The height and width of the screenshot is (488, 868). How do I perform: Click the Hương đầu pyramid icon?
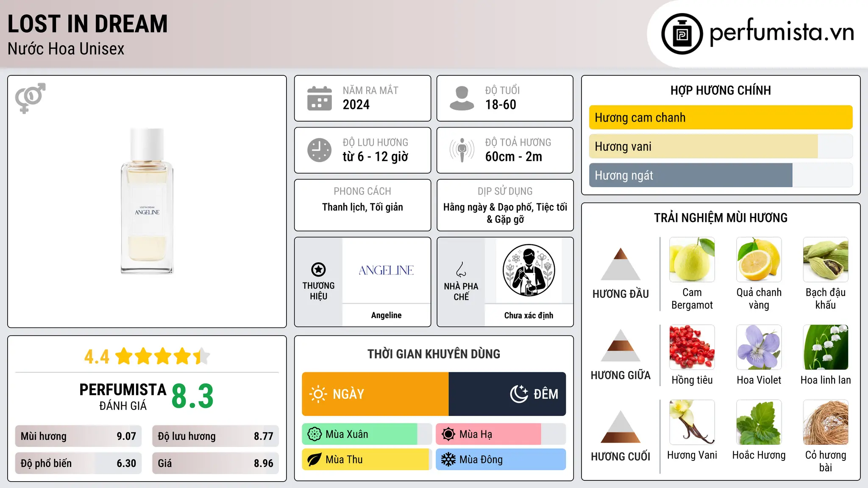point(620,263)
